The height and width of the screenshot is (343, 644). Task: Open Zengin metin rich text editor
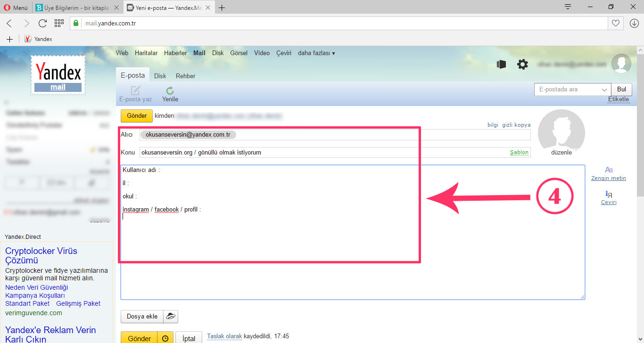click(x=609, y=170)
